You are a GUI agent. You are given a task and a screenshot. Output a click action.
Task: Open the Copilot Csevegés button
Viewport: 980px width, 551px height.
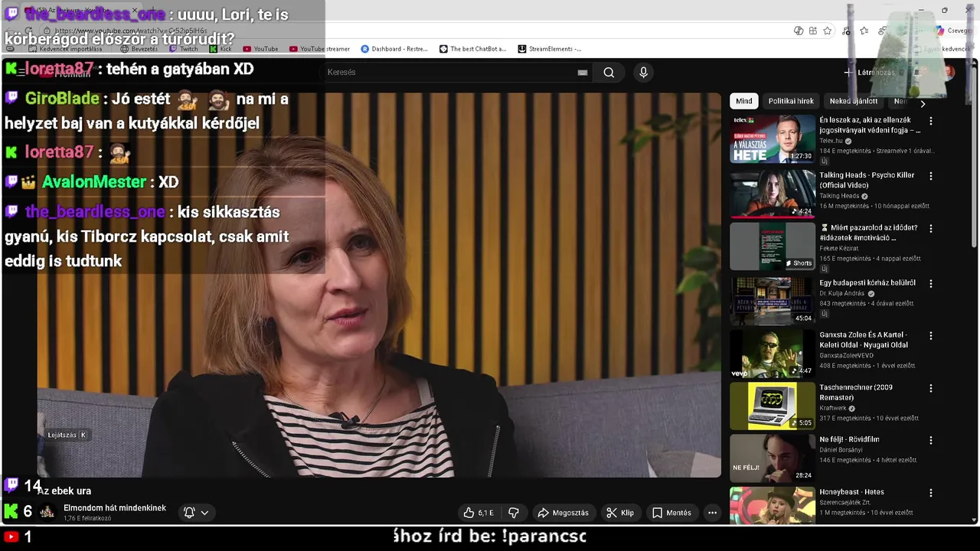click(x=953, y=31)
